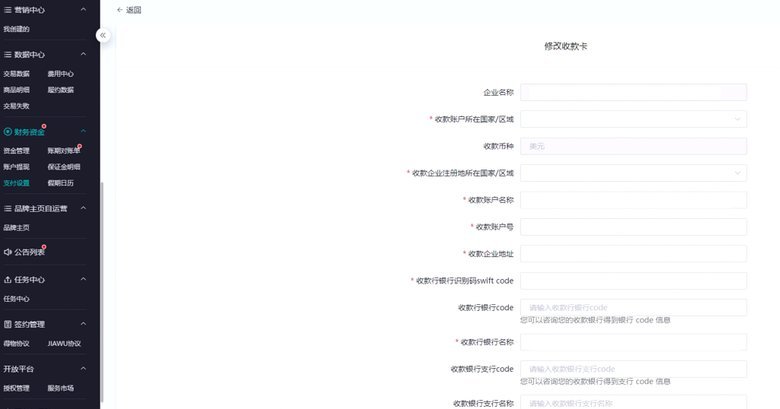Screen dimensions: 780x409
Task: Click the 收款行银行名称 input field
Action: coord(633,342)
